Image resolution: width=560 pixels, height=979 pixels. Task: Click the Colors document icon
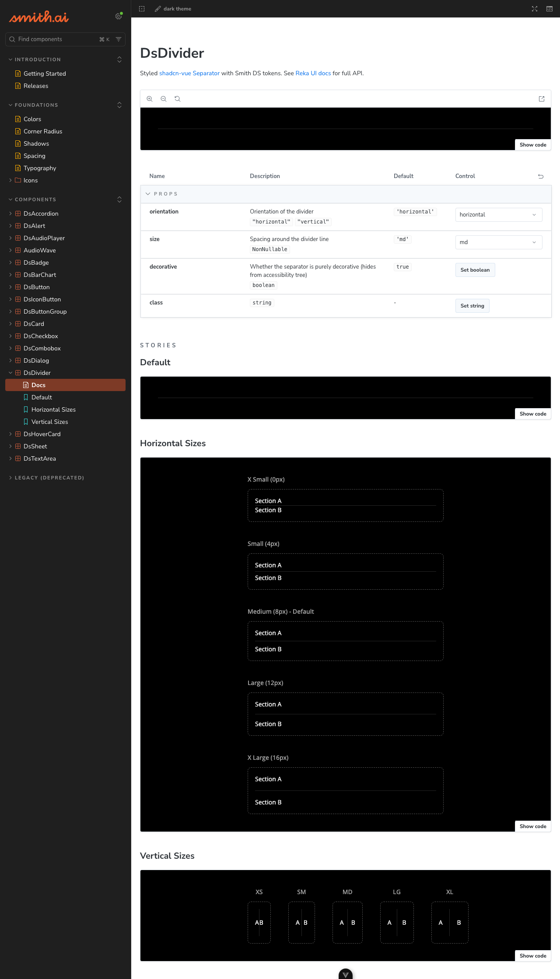tap(18, 119)
